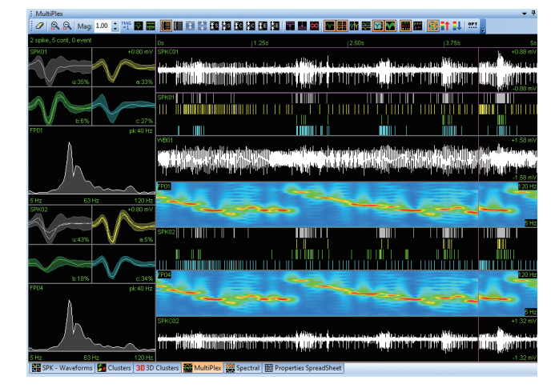Toggle the highlighted left-panel layout button
The height and width of the screenshot is (392, 559).
pos(166,26)
